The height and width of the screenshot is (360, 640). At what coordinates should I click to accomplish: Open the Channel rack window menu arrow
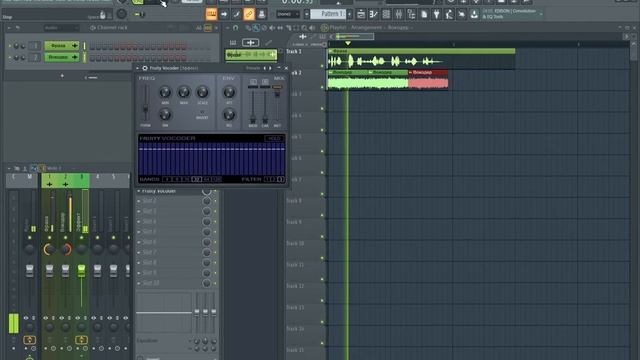pyautogui.click(x=9, y=28)
